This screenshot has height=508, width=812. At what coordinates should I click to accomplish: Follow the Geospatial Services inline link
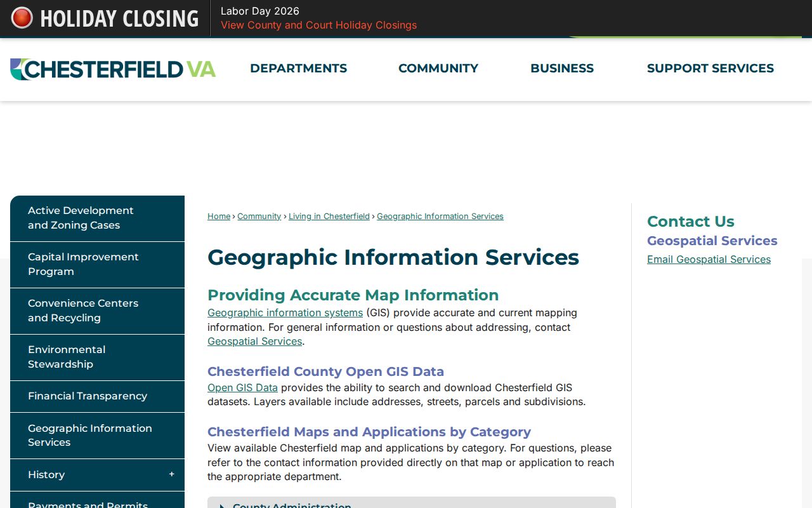(254, 342)
